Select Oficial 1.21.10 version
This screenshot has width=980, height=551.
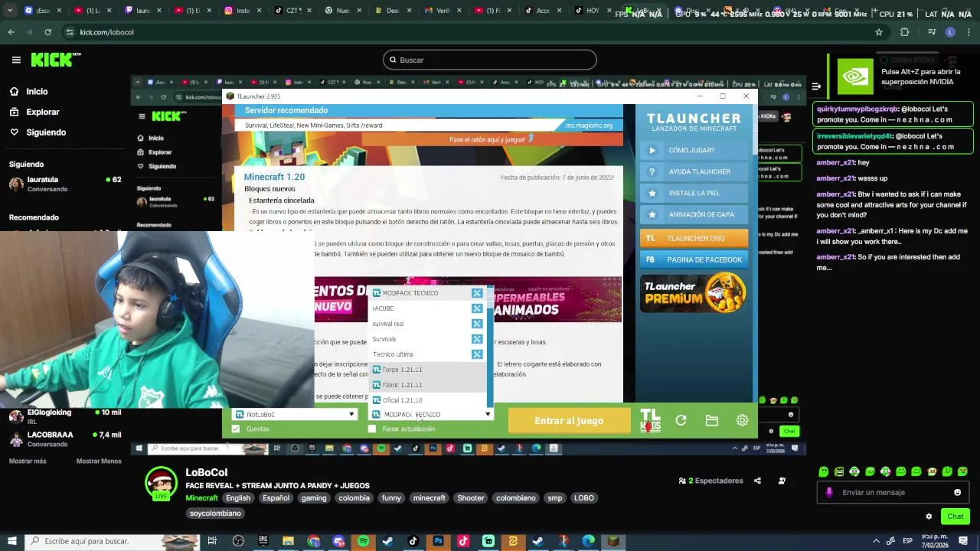427,400
